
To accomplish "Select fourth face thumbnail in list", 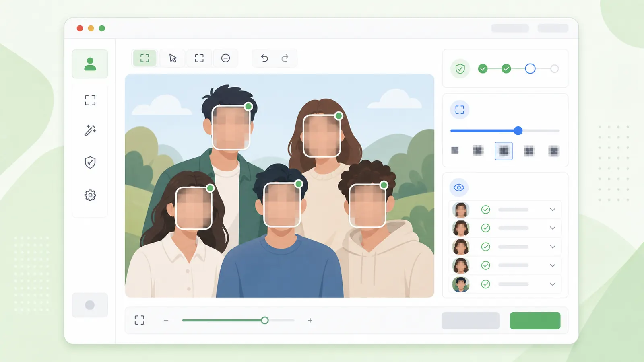I will (x=461, y=265).
